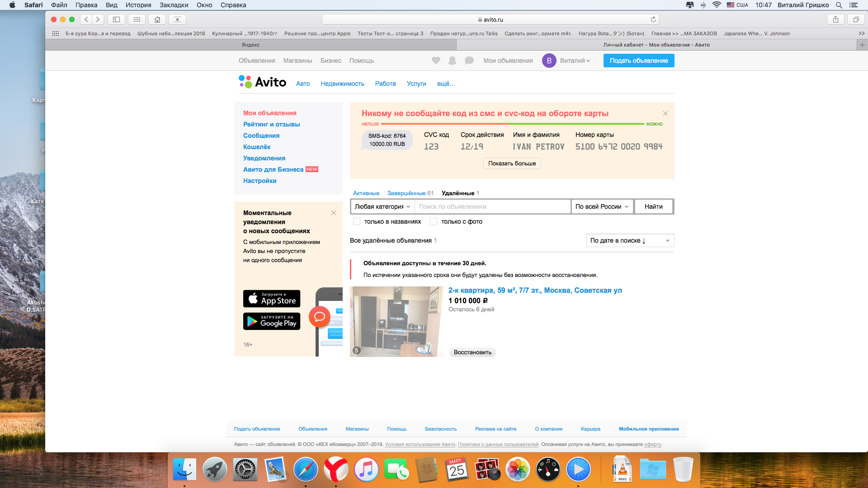Click 'Подать объявление' blue button
The width and height of the screenshot is (868, 488).
coord(638,61)
